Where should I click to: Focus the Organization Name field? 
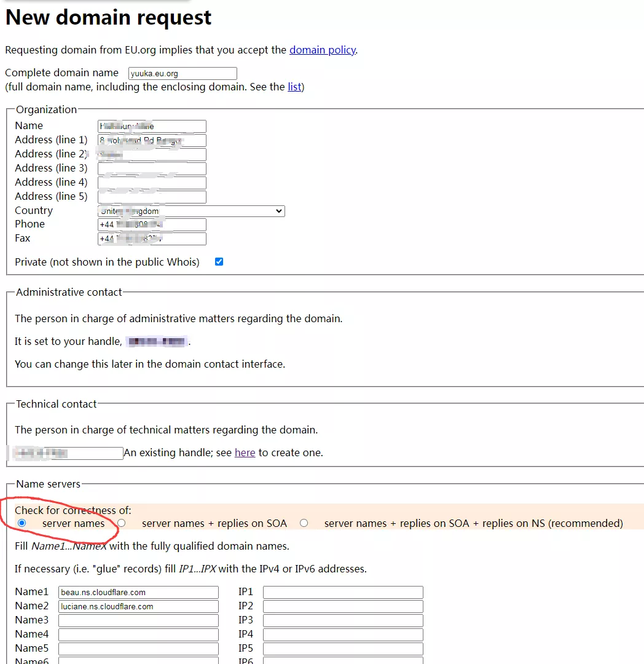click(x=152, y=126)
